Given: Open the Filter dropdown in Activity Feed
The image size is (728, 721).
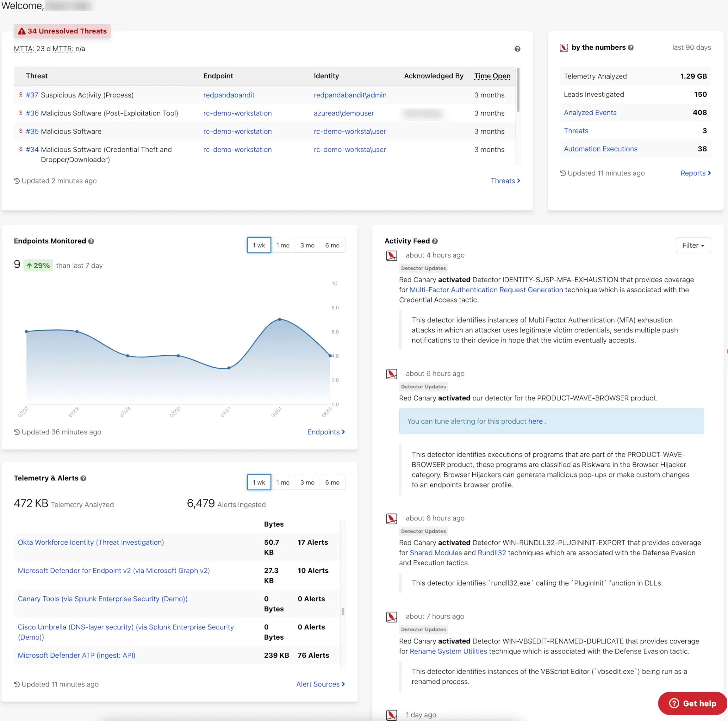Looking at the screenshot, I should click(693, 245).
